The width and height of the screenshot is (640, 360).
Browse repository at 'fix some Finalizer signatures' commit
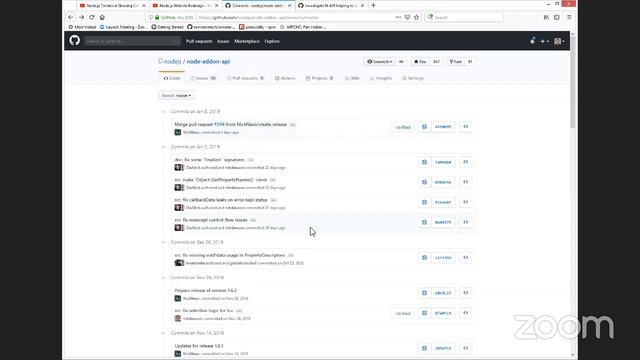[466, 162]
